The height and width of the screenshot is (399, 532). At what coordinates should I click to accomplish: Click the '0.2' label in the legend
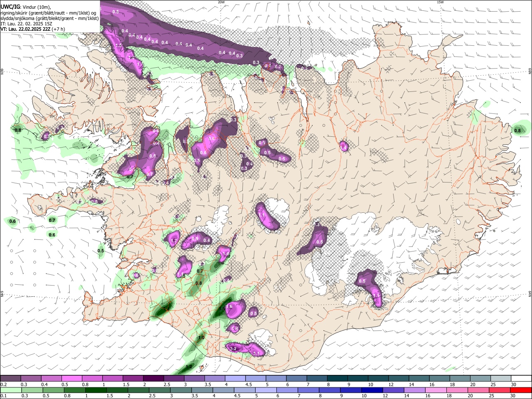click(3, 384)
